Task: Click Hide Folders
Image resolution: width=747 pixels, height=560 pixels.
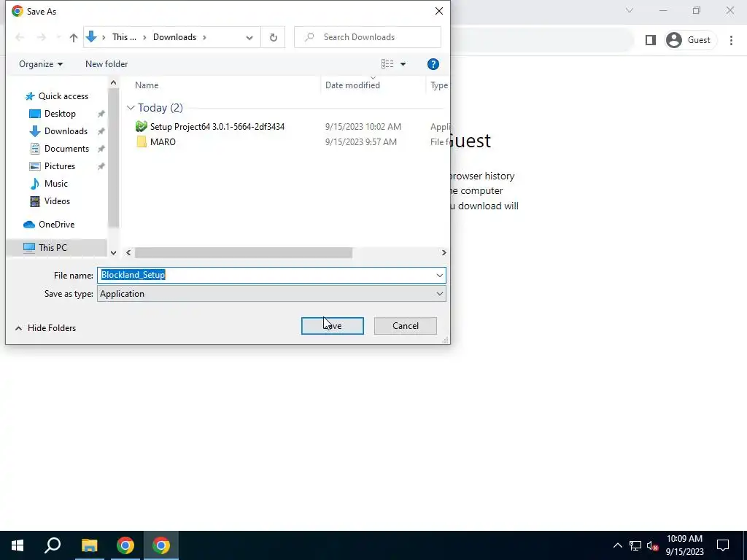Action: pos(46,328)
